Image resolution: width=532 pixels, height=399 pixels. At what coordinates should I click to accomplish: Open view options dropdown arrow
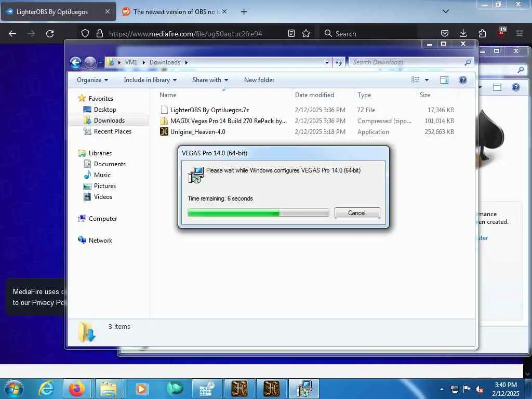[427, 80]
